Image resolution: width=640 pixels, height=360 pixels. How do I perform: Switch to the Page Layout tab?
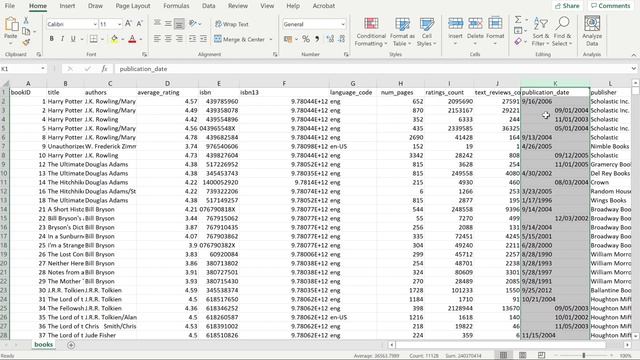pyautogui.click(x=133, y=6)
